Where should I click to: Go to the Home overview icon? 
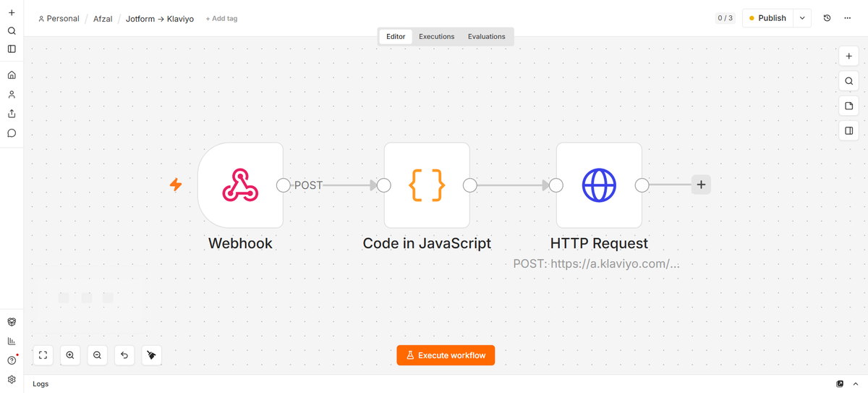click(x=12, y=75)
